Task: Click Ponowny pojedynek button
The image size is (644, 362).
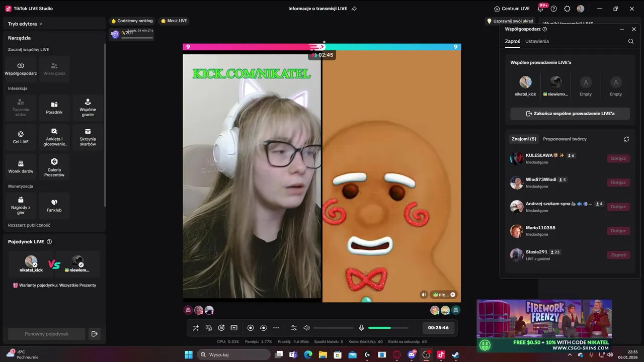Action: 46,334
